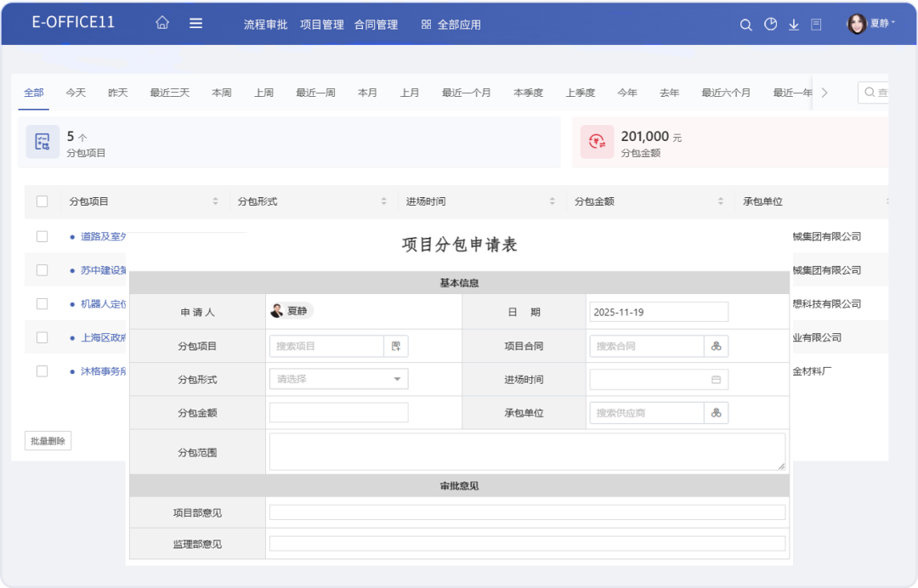Click the 分包金额 input field in form

(338, 413)
